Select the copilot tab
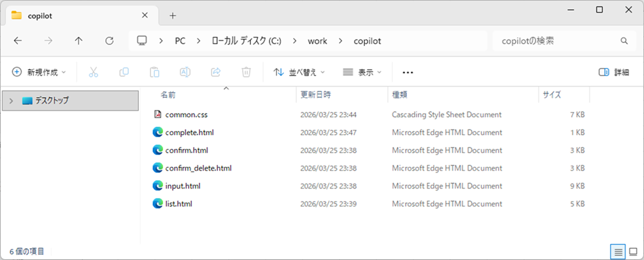644x260 pixels. 80,15
